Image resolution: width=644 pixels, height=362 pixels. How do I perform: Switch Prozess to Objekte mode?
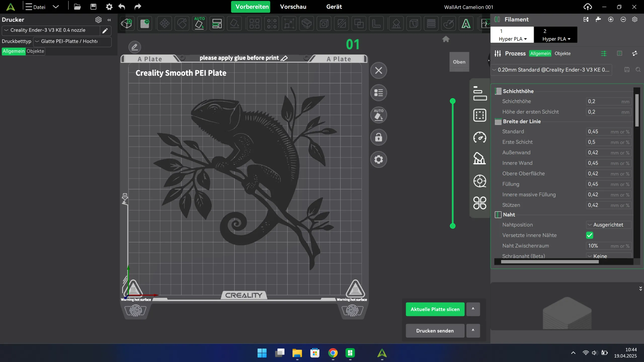pos(562,53)
